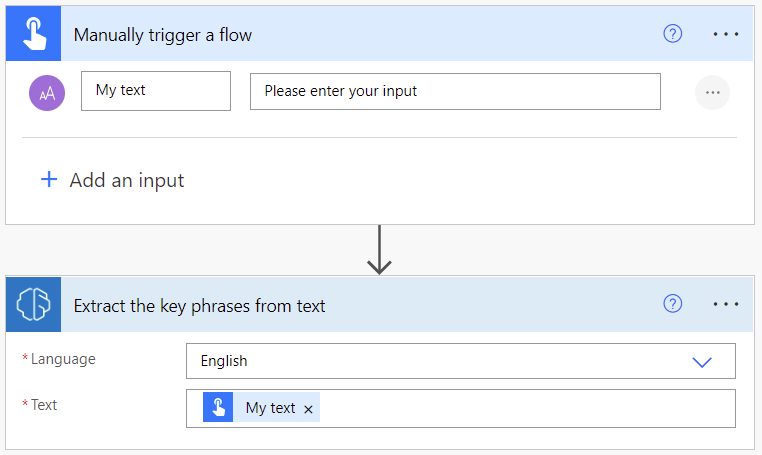Click the arrow connector to insert a step

pyautogui.click(x=379, y=251)
